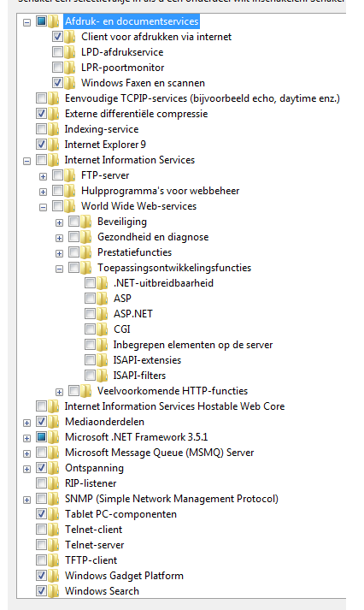Collapse Afdruk- en documentservices tree
This screenshot has height=610, width=364.
pyautogui.click(x=26, y=22)
